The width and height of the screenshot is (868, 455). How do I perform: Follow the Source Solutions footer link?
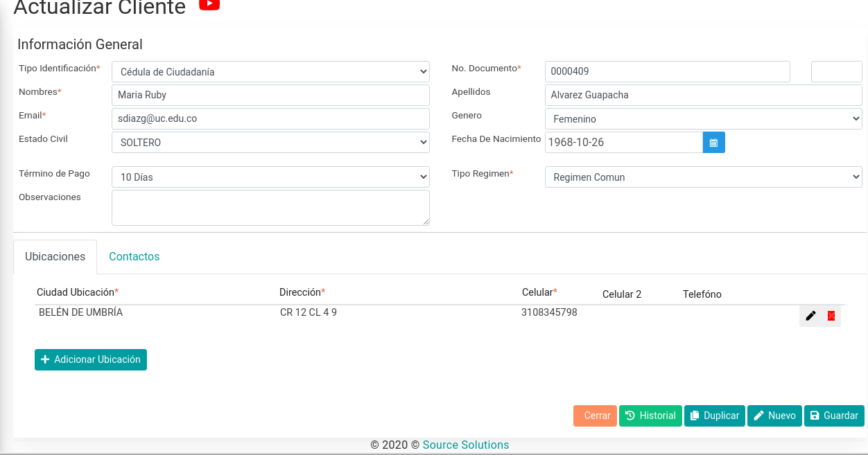click(466, 445)
